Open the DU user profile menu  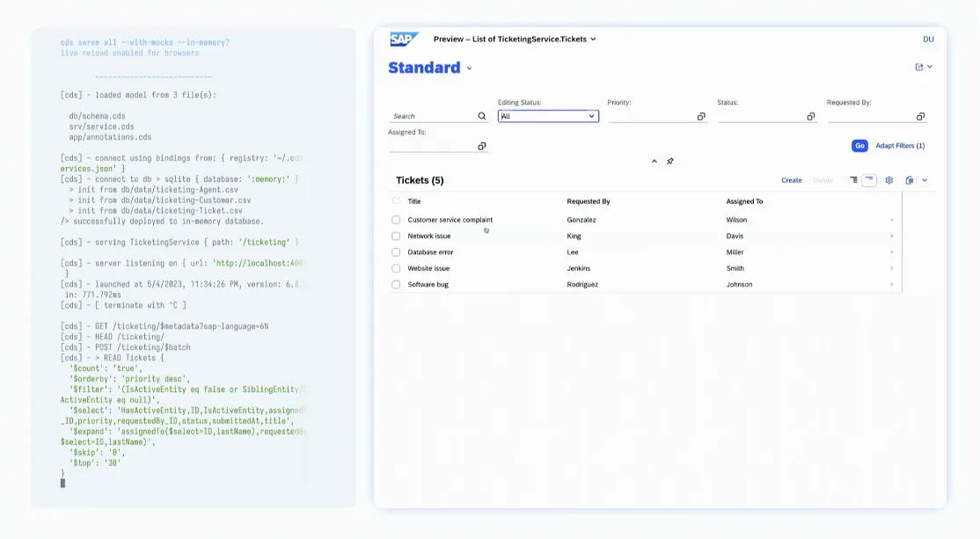tap(928, 39)
